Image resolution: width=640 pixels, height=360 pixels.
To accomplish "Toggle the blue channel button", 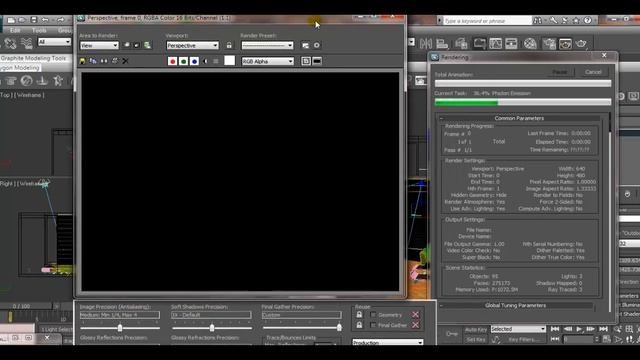I will [194, 61].
